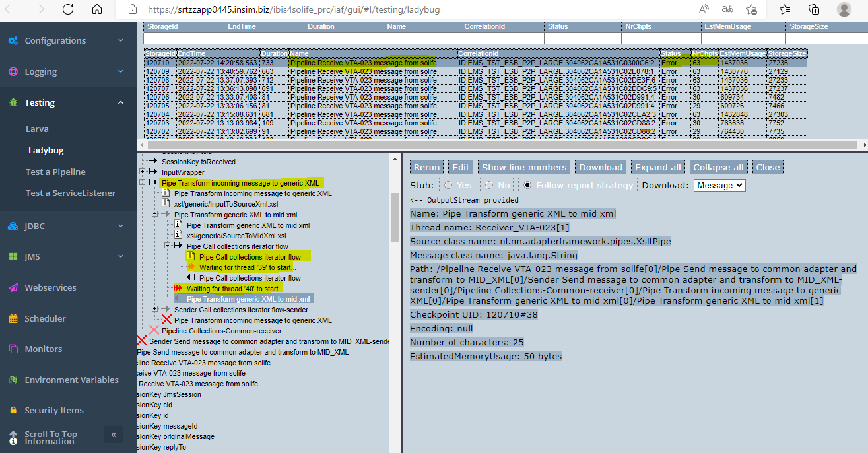
Task: Go to the browser home page
Action: [x=97, y=10]
